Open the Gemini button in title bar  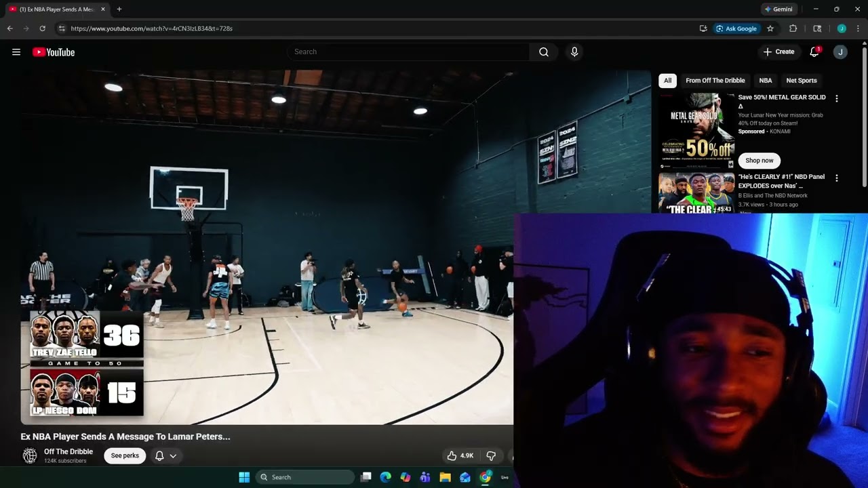778,9
